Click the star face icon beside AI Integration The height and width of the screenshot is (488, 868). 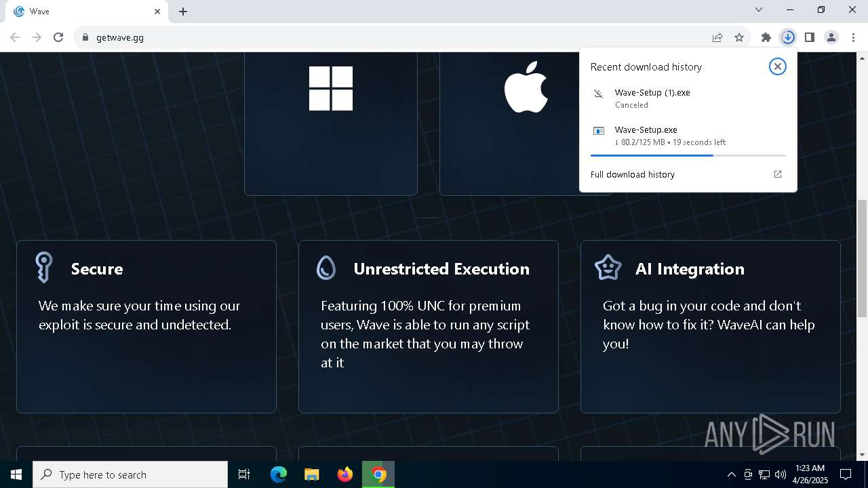click(x=608, y=268)
